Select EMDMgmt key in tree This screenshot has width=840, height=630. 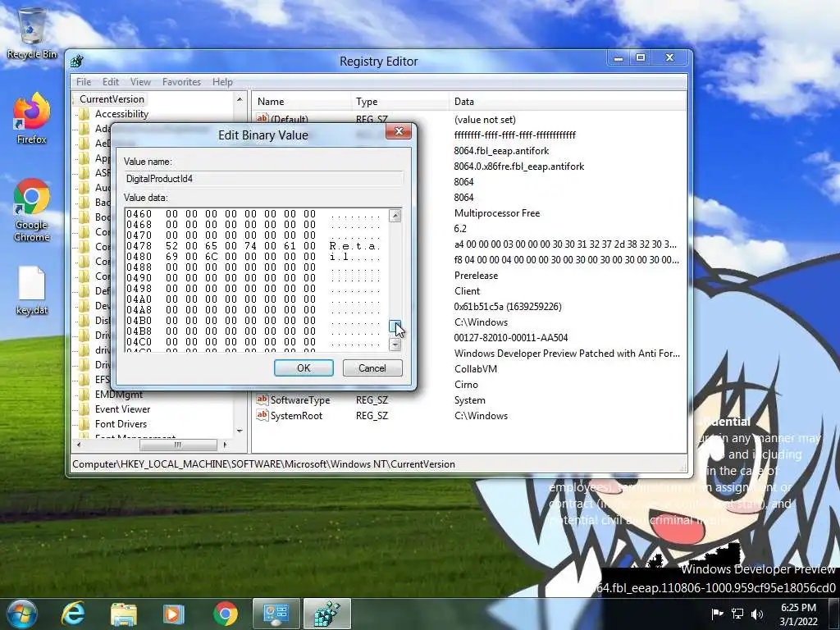(x=118, y=395)
